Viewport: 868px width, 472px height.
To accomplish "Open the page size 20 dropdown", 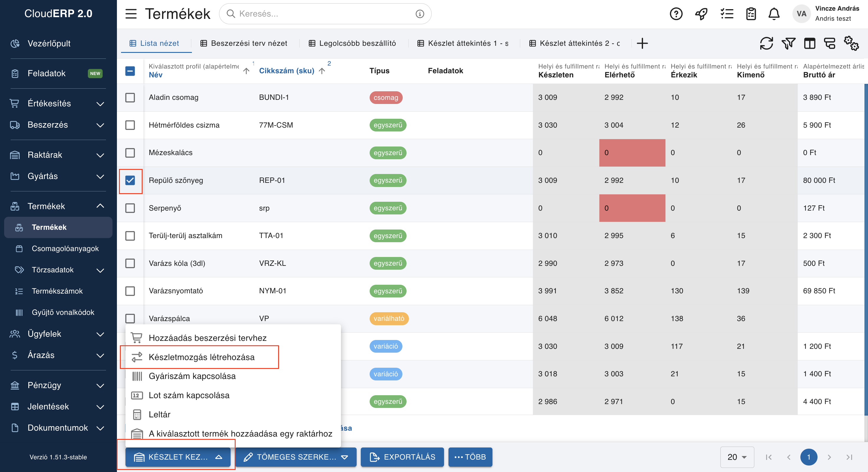I will 737,457.
